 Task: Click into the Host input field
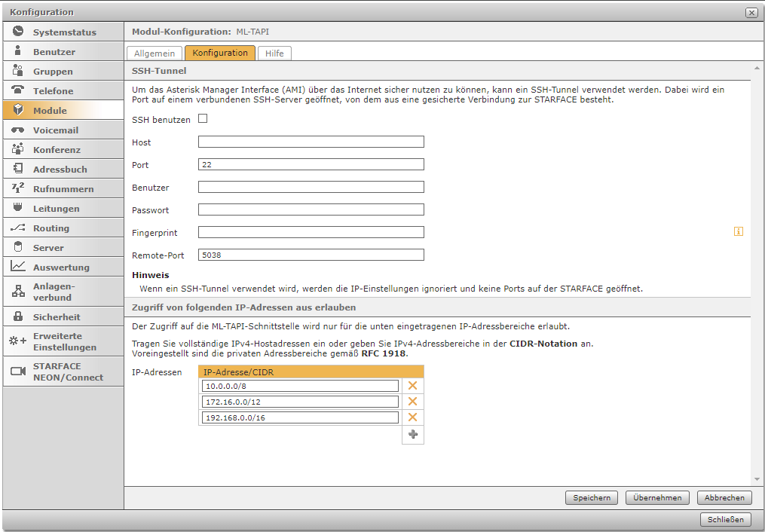311,142
